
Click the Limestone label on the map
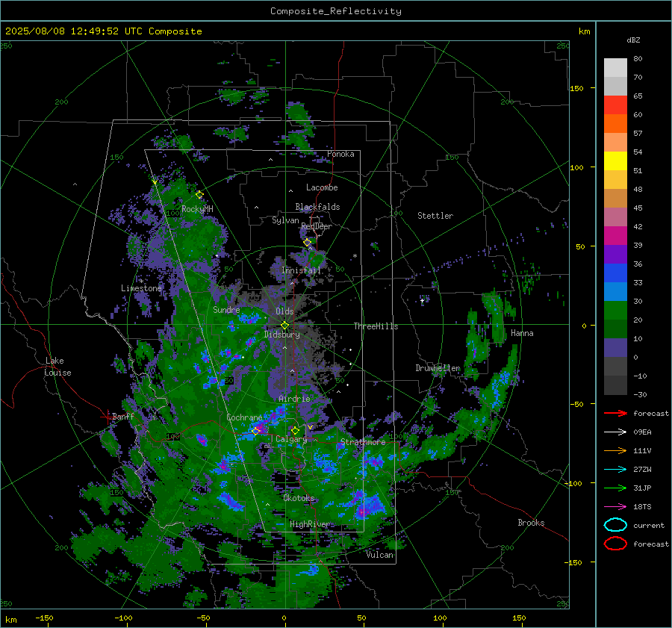[x=141, y=288]
